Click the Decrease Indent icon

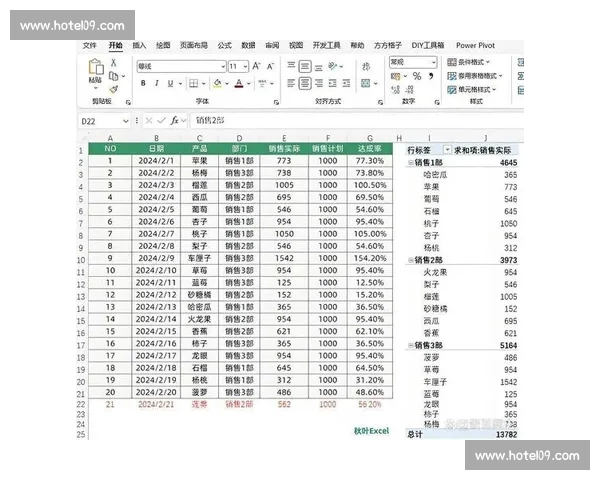(x=333, y=83)
